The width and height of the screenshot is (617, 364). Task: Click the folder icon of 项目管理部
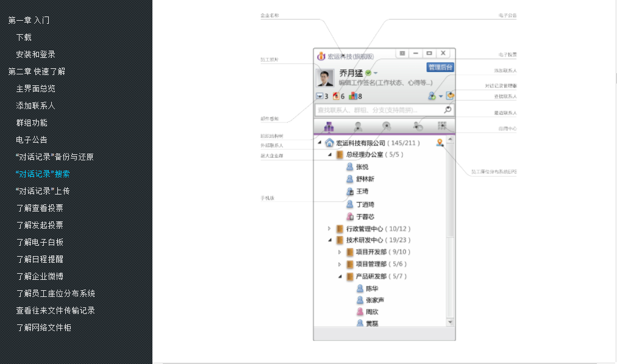click(x=349, y=264)
